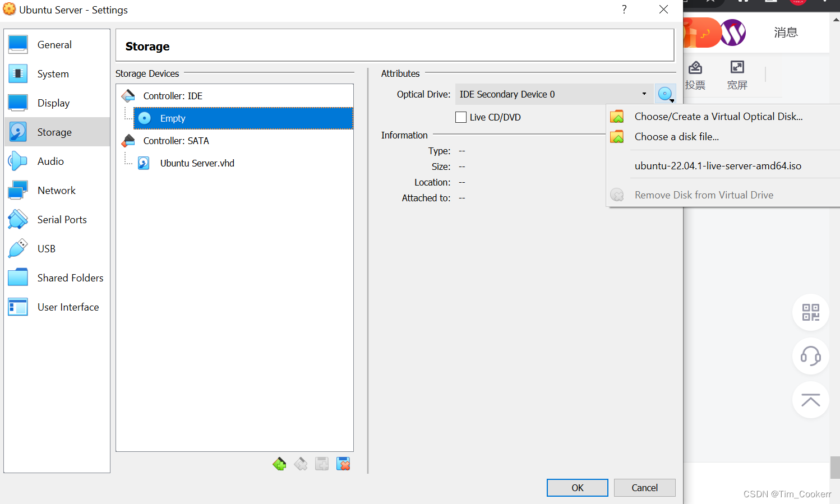The image size is (840, 504).
Task: Click the headset support floating button
Action: click(x=811, y=356)
